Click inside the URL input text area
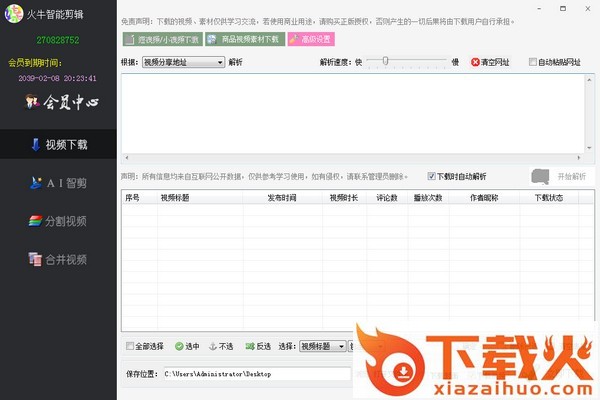Viewport: 600px width, 400px height. (353, 114)
